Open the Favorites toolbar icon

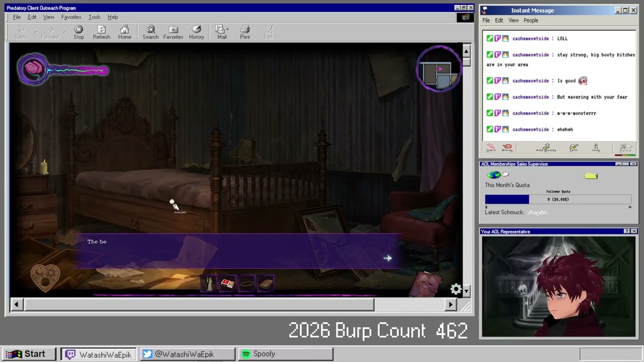[x=173, y=32]
